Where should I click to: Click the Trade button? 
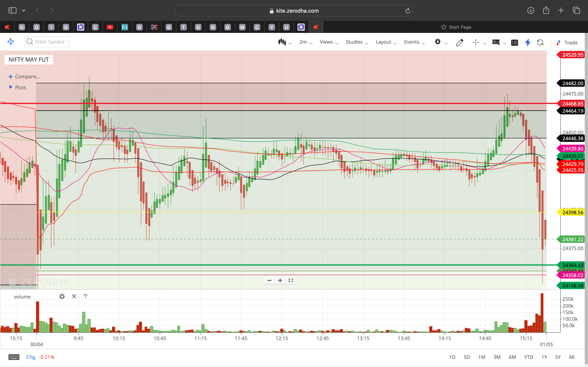570,43
